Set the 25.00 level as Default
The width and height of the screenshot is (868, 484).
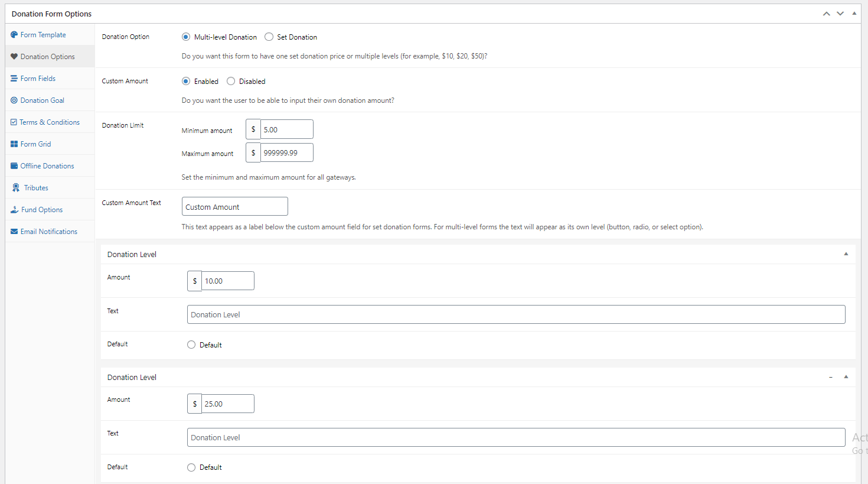(191, 467)
